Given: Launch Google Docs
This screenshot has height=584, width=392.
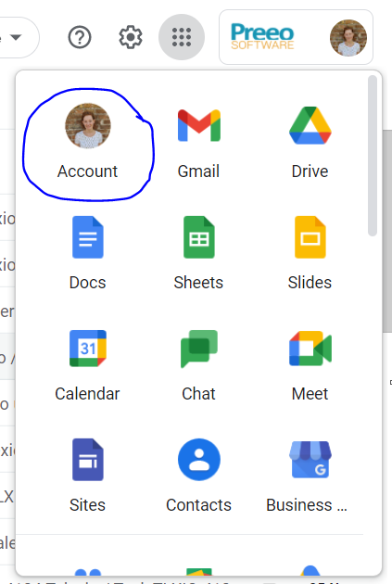Looking at the screenshot, I should pos(87,254).
